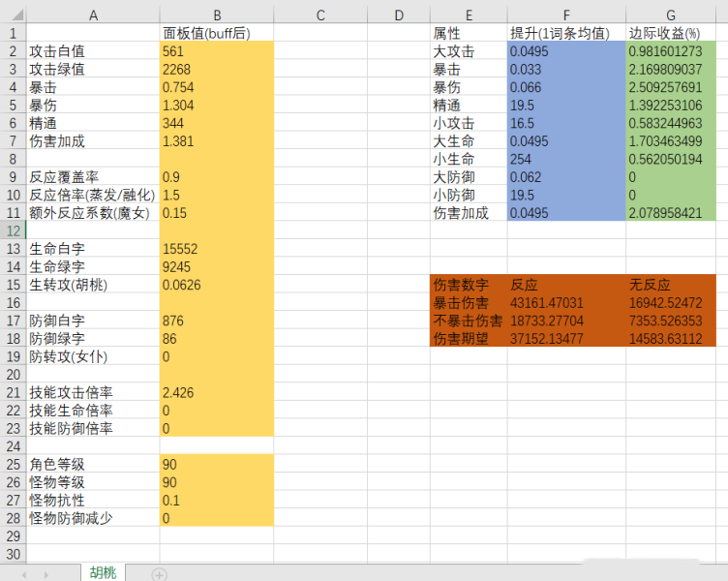
Task: Select row 12 header
Action: [x=14, y=230]
